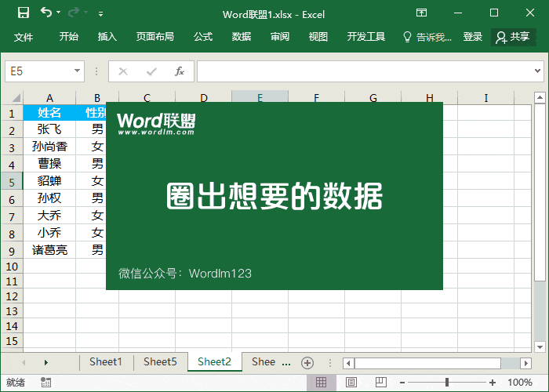The height and width of the screenshot is (392, 549).
Task: Click cell containing 孙权
Action: point(49,198)
